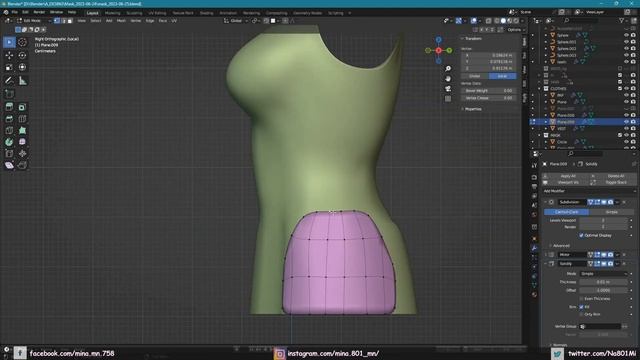
Task: Open the Mesh menu
Action: [x=121, y=20]
